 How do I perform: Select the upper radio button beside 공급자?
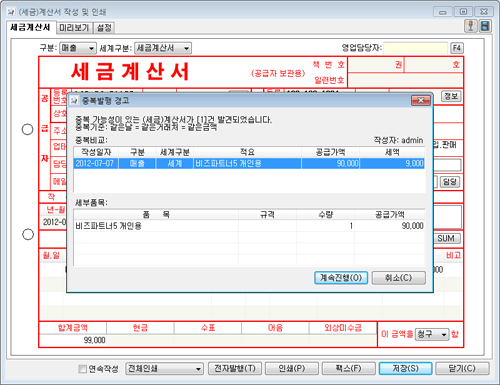(27, 129)
